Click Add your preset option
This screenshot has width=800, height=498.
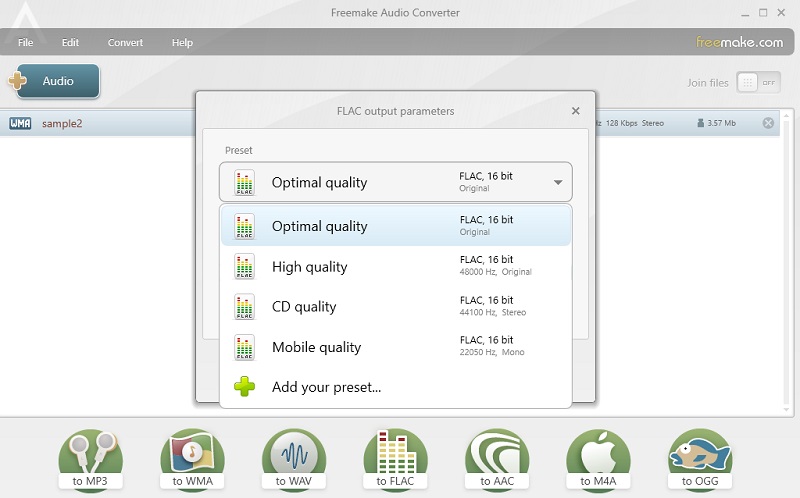point(326,387)
